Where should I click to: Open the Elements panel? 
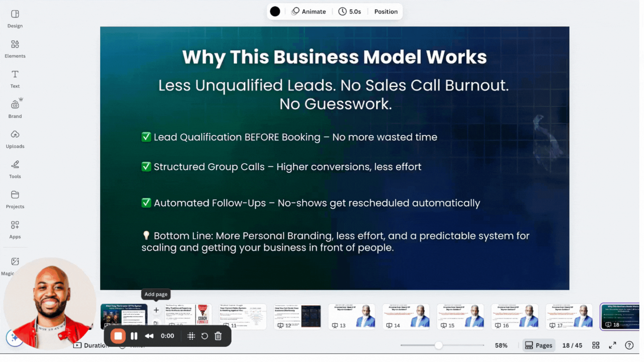tap(15, 49)
